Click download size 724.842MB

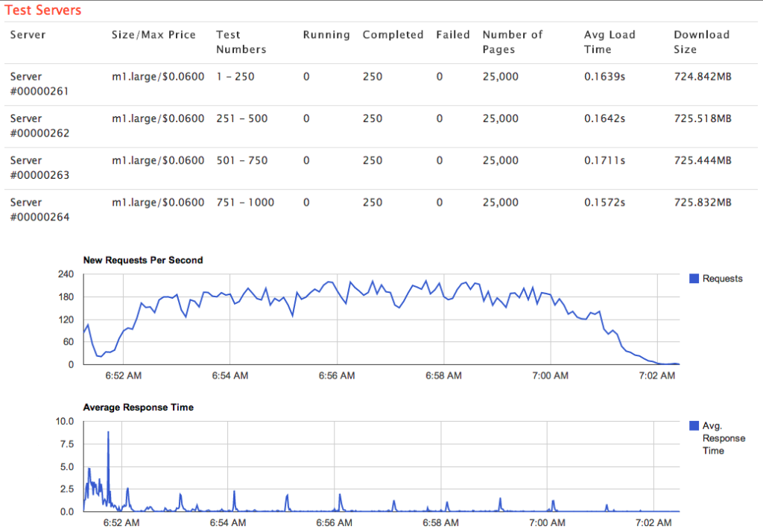[703, 77]
